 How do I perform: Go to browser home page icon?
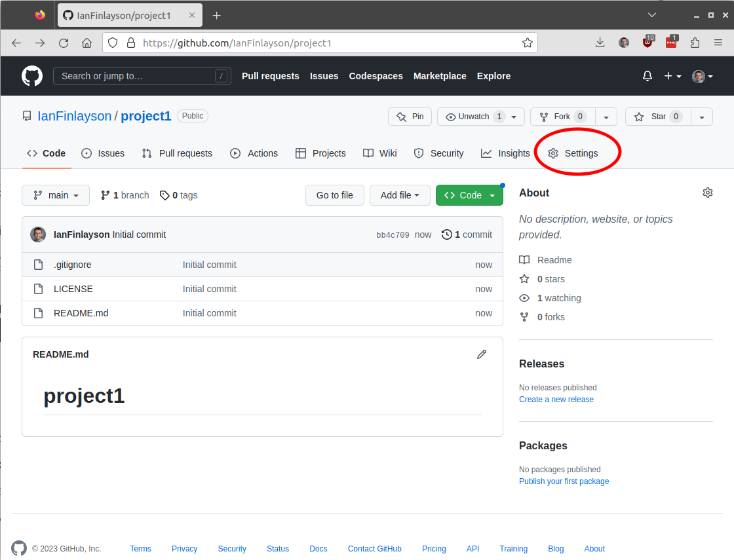(x=87, y=43)
